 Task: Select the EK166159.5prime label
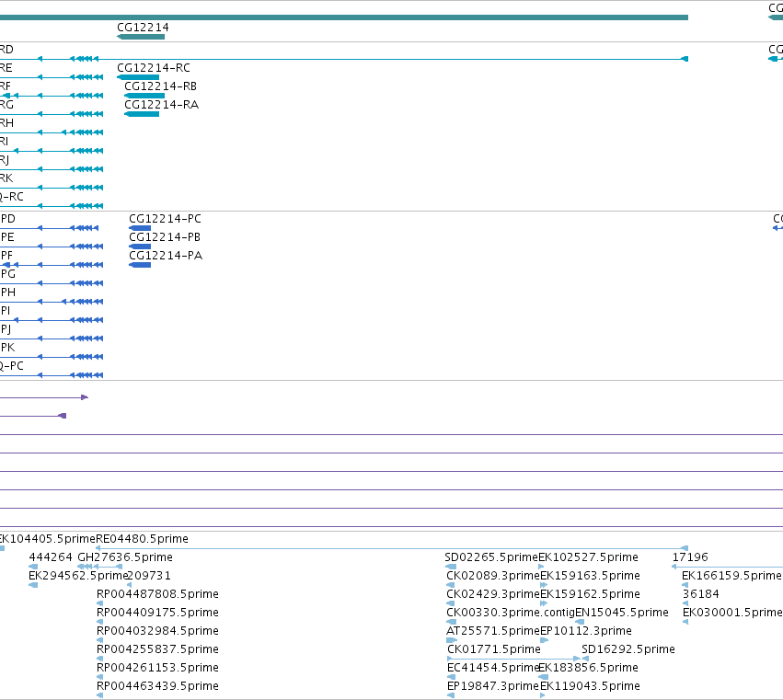pyautogui.click(x=731, y=576)
